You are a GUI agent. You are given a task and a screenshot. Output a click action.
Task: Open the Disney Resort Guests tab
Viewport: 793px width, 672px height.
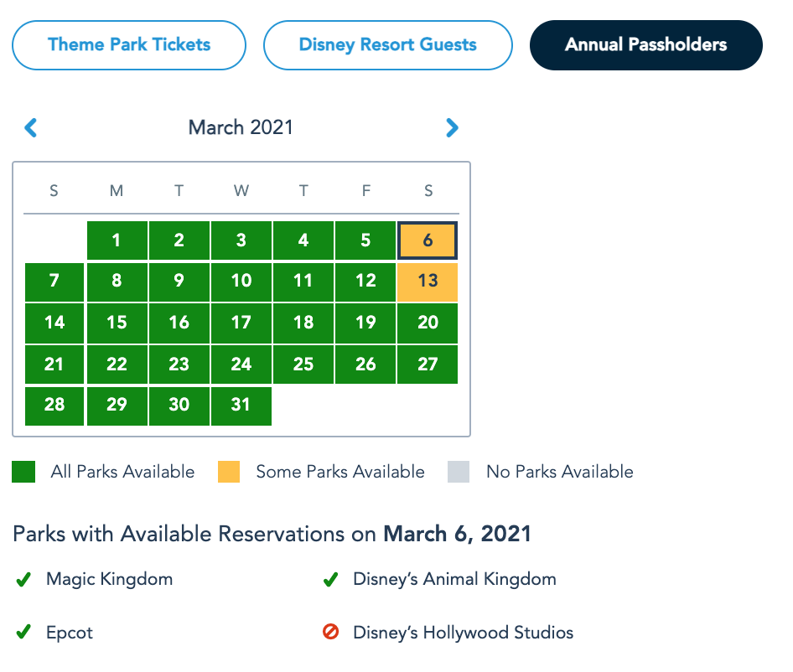click(x=387, y=45)
